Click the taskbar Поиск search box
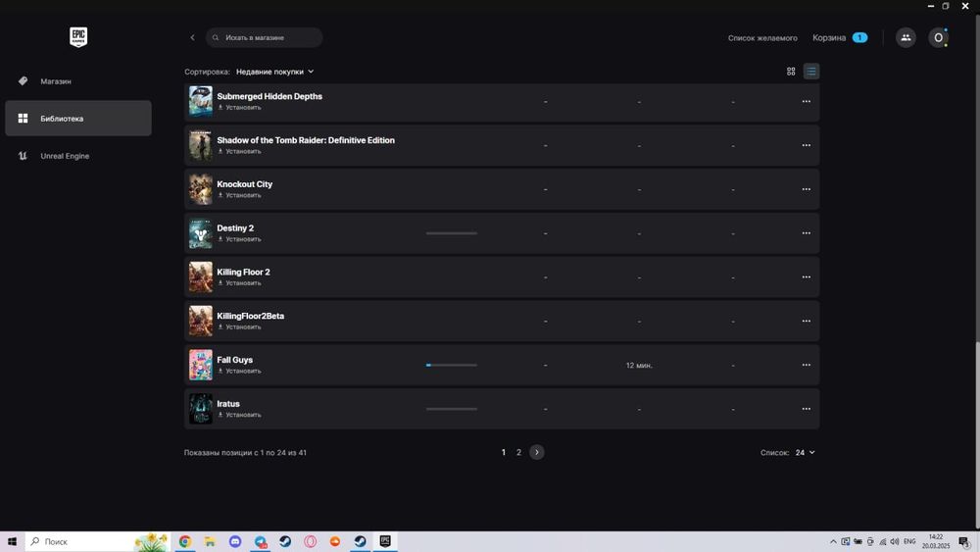The image size is (980, 552). click(x=97, y=541)
